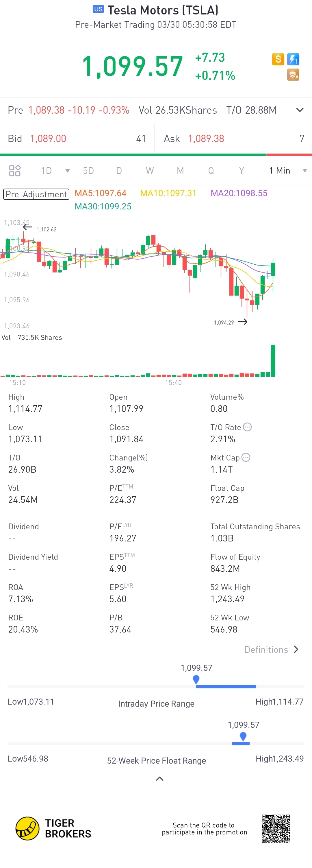
Task: Open the Definitions link
Action: [271, 649]
